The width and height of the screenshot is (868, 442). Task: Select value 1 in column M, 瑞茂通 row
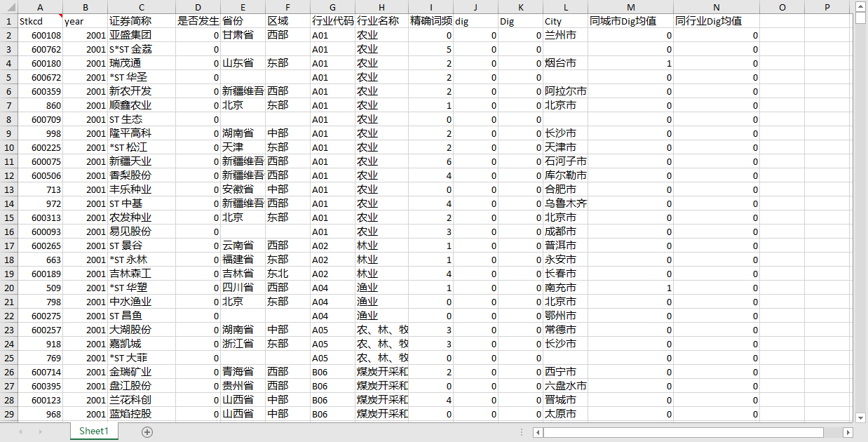click(x=630, y=63)
